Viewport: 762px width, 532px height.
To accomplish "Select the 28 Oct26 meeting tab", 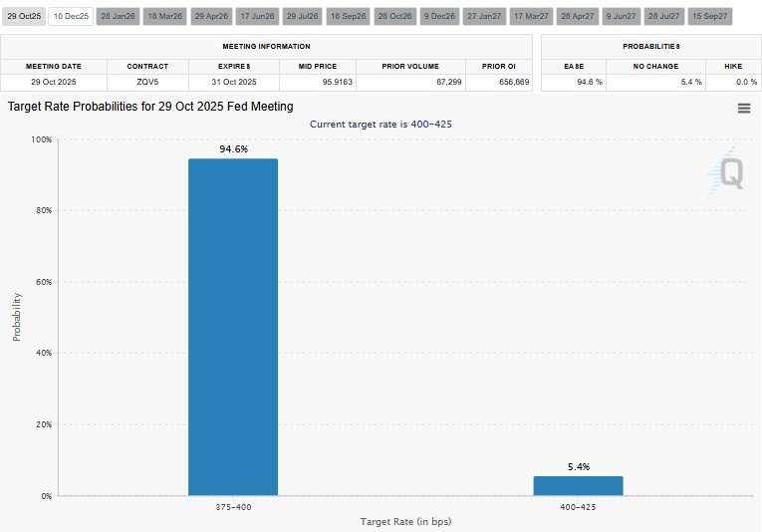I will pyautogui.click(x=395, y=16).
